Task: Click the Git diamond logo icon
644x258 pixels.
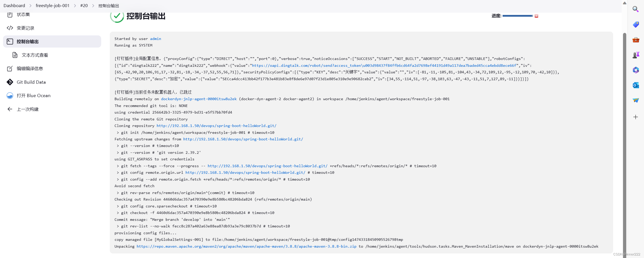Action: click(x=10, y=82)
